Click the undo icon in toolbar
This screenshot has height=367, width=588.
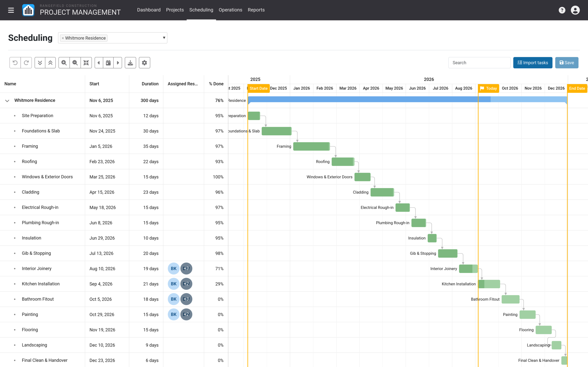click(15, 63)
